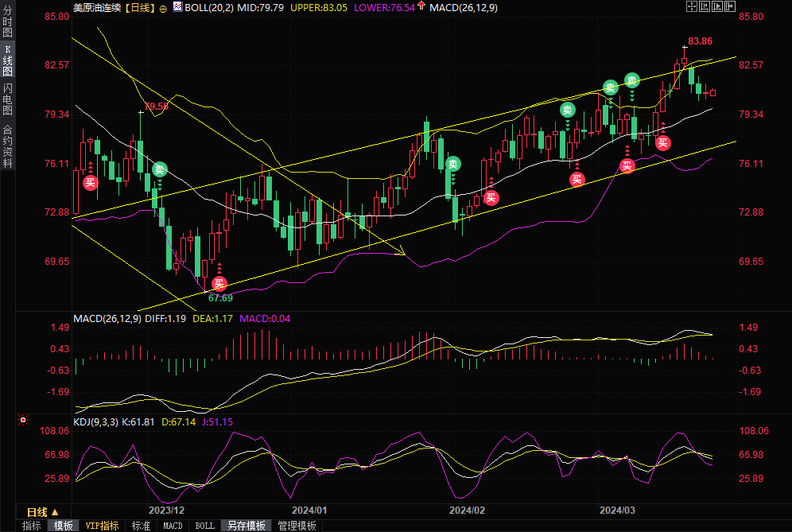Open 管理模板 to manage templates
This screenshot has height=532, width=792.
click(297, 526)
